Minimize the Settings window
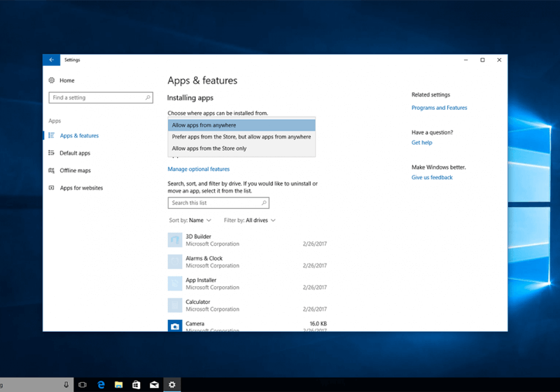 point(465,60)
